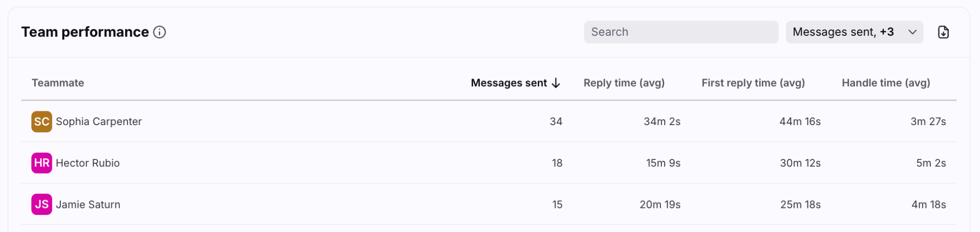
Task: Sort by Handle time (avg) column
Action: coord(886,83)
